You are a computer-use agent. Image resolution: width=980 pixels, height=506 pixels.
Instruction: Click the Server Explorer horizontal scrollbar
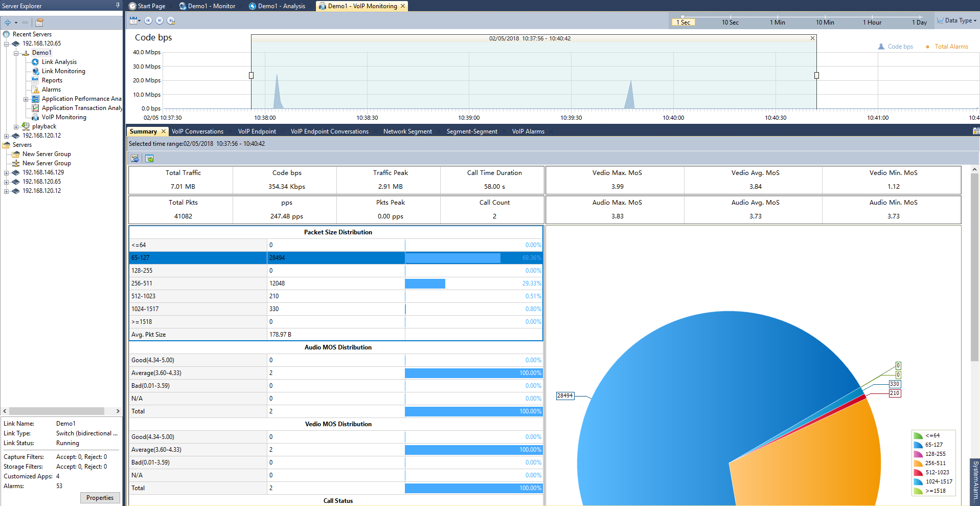pyautogui.click(x=57, y=411)
